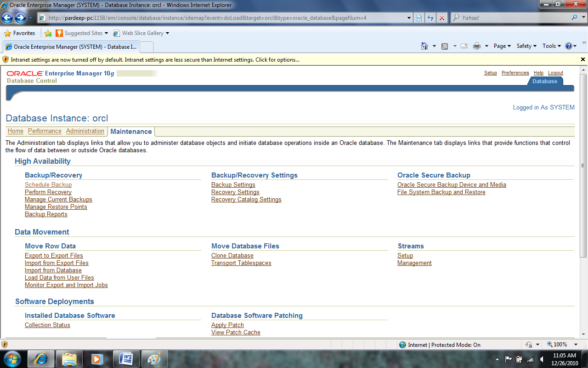This screenshot has height=368, width=588.
Task: Select the Database tab at top right
Action: pos(545,81)
